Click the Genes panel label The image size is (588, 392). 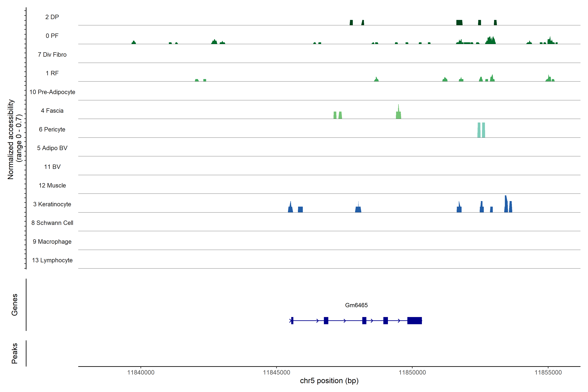pos(15,305)
